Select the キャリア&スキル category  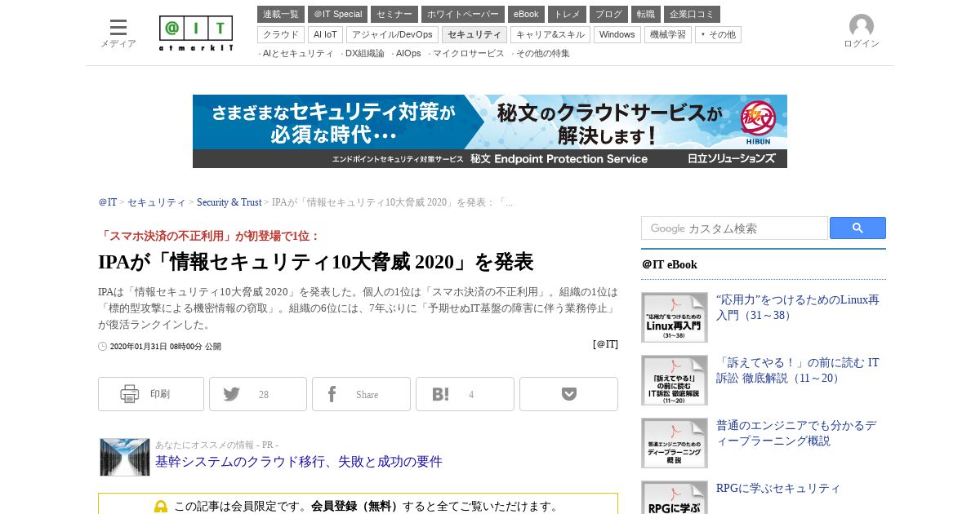[550, 34]
